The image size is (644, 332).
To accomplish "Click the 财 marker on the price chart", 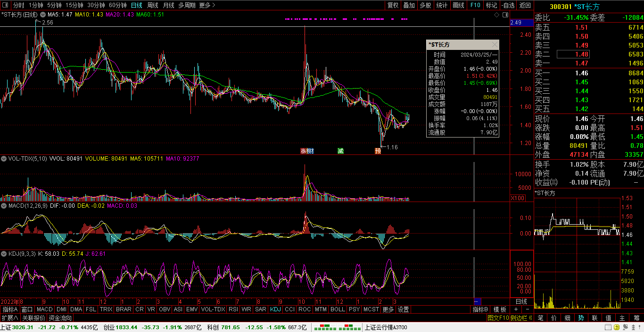I will click(x=310, y=151).
